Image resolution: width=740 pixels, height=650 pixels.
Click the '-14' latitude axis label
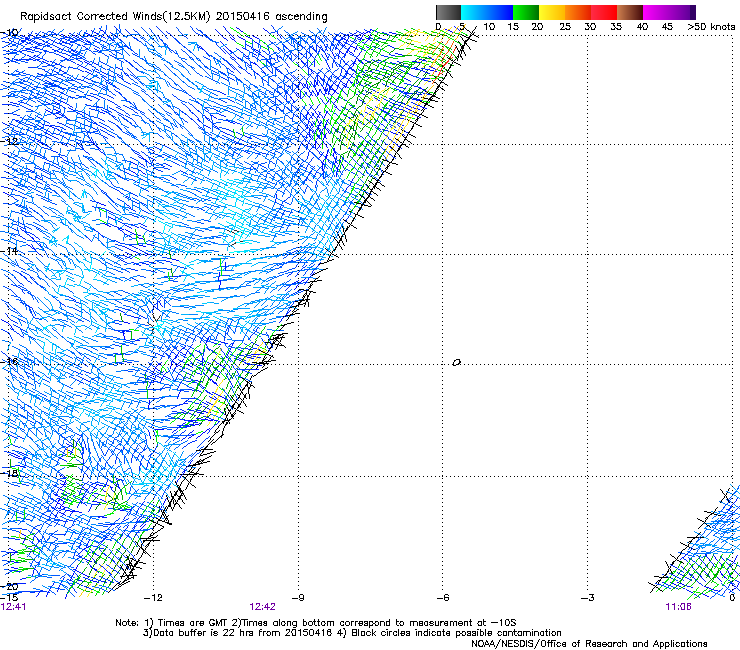(9, 251)
